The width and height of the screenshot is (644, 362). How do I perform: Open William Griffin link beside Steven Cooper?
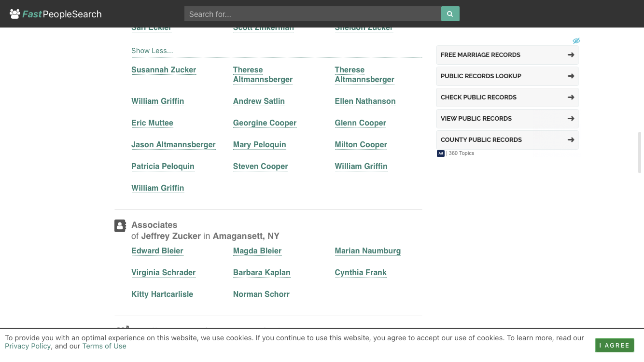(x=361, y=166)
